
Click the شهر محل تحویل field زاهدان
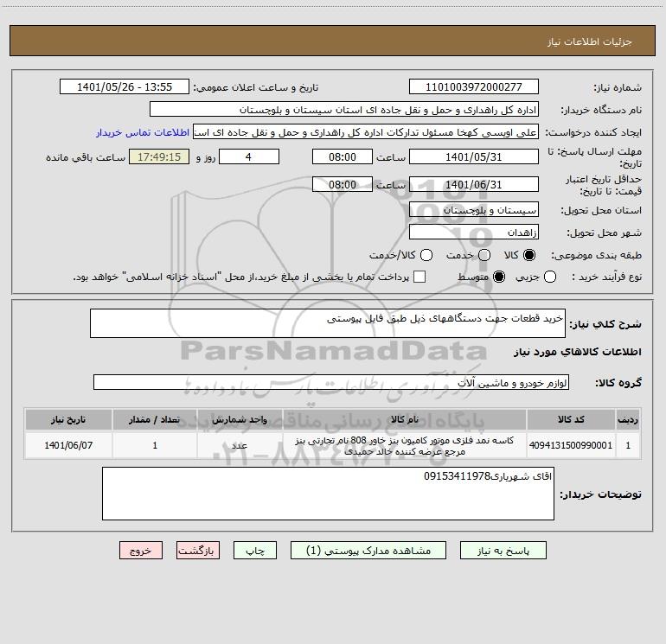pos(474,233)
